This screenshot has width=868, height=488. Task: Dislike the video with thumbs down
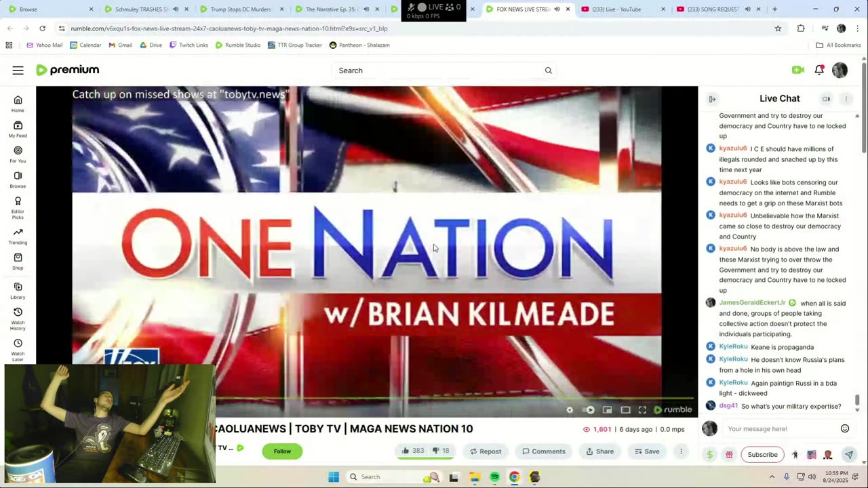pos(441,451)
